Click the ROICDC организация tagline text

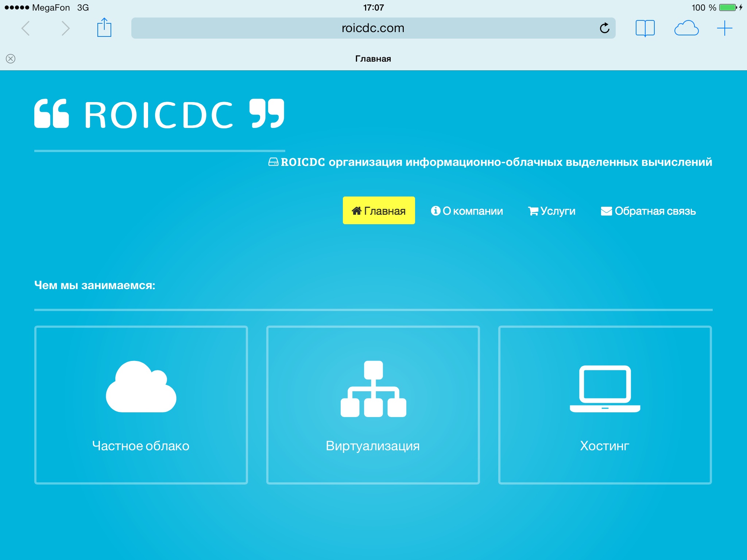490,162
